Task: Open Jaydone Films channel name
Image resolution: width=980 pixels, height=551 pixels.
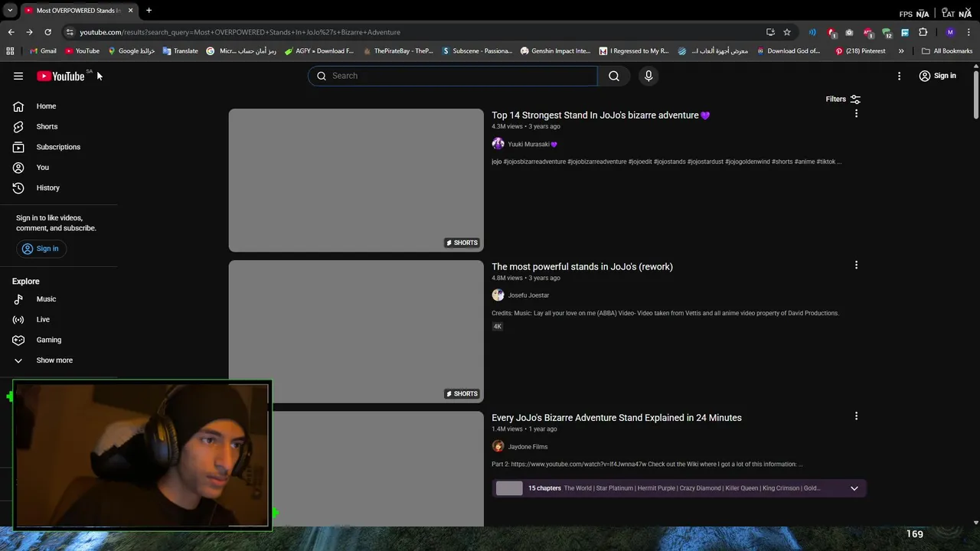Action: pyautogui.click(x=528, y=447)
